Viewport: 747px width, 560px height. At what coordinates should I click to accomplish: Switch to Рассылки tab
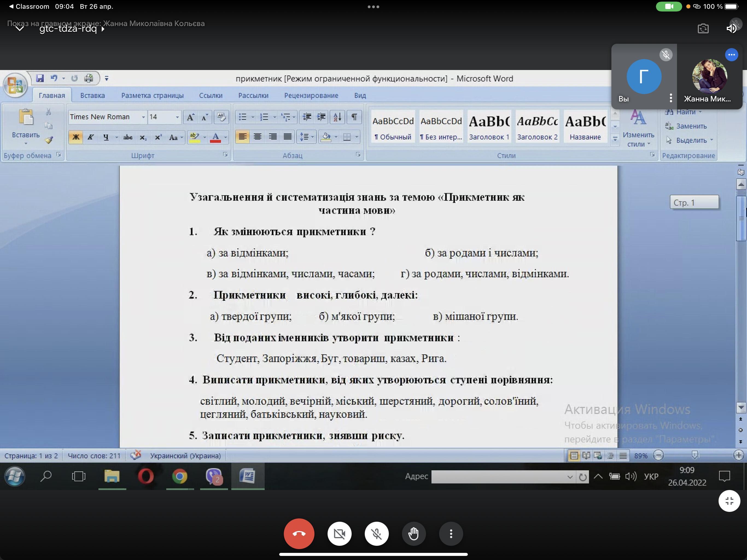point(253,96)
